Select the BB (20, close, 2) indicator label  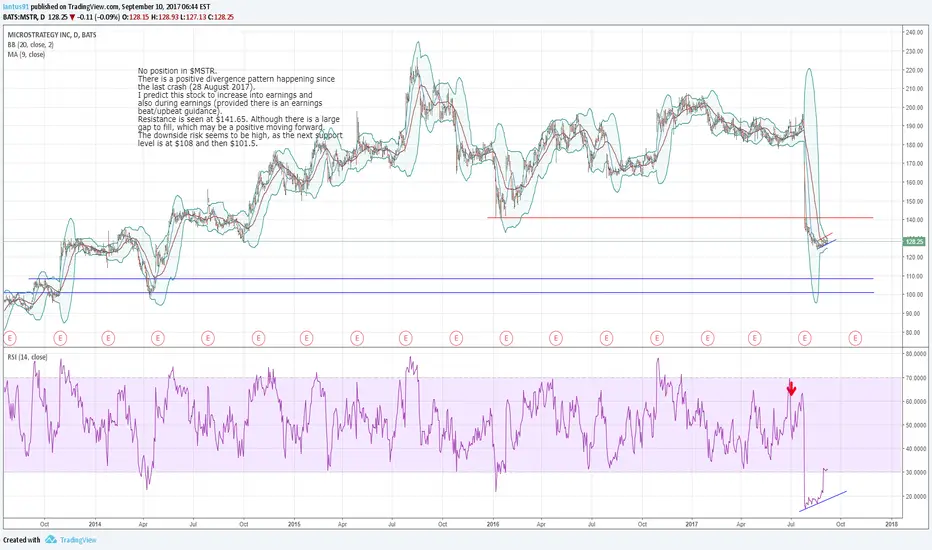tap(30, 45)
